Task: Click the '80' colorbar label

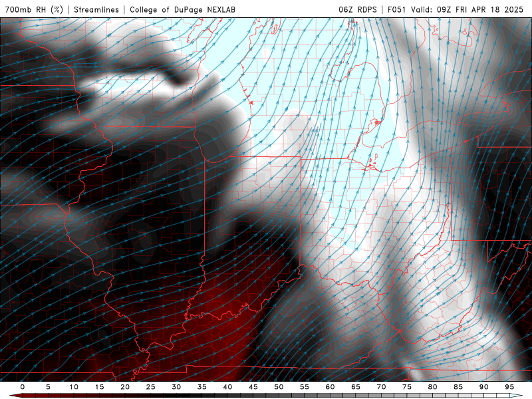Action: [x=432, y=387]
